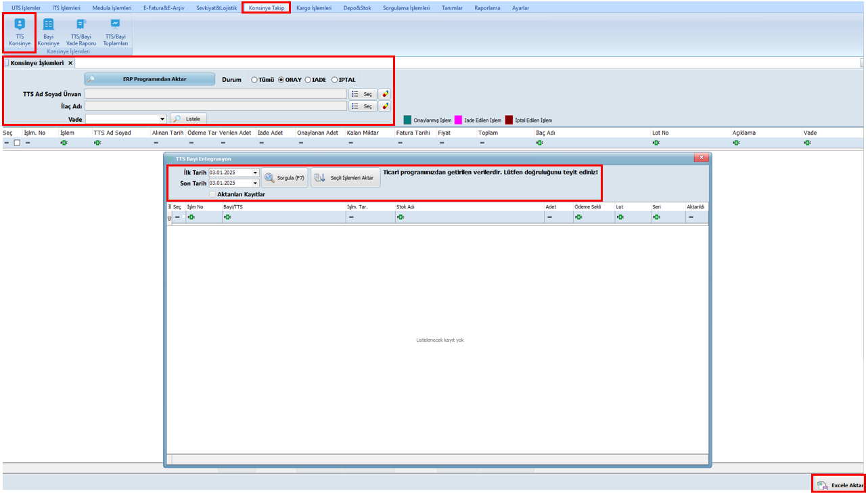Expand the Vade dropdown
Viewport: 868px width, 494px height.
coord(162,119)
